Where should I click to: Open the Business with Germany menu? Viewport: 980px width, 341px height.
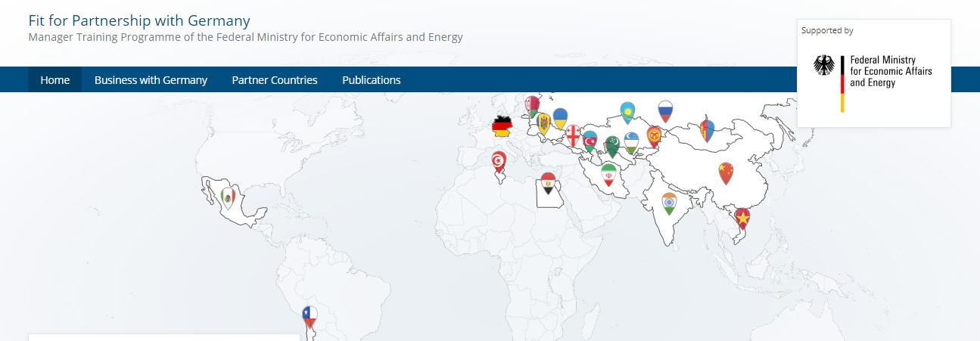[151, 79]
